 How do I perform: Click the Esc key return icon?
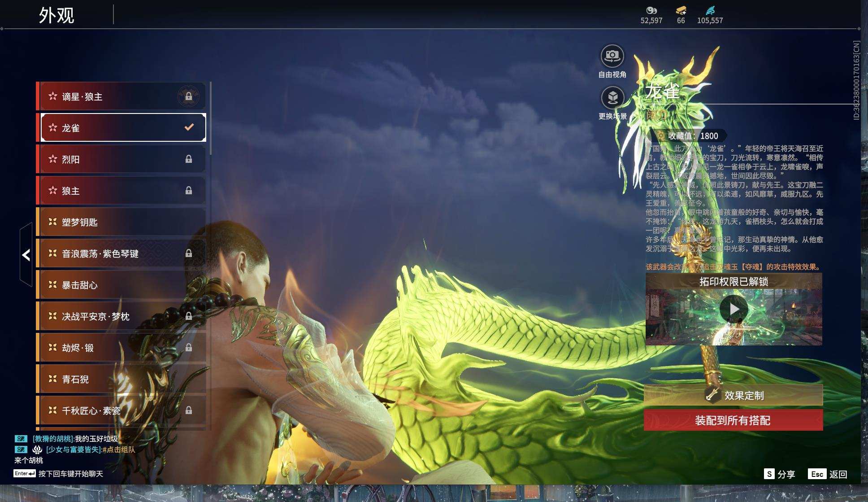point(817,474)
